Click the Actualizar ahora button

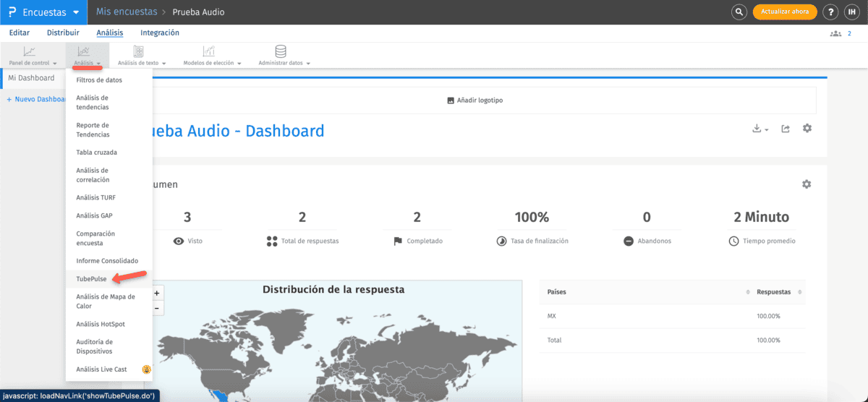click(x=785, y=12)
